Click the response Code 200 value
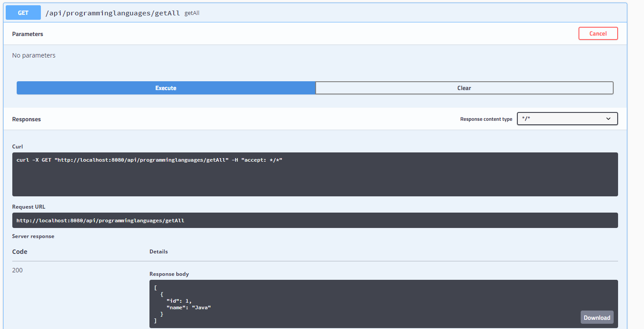The image size is (644, 329). [x=17, y=270]
